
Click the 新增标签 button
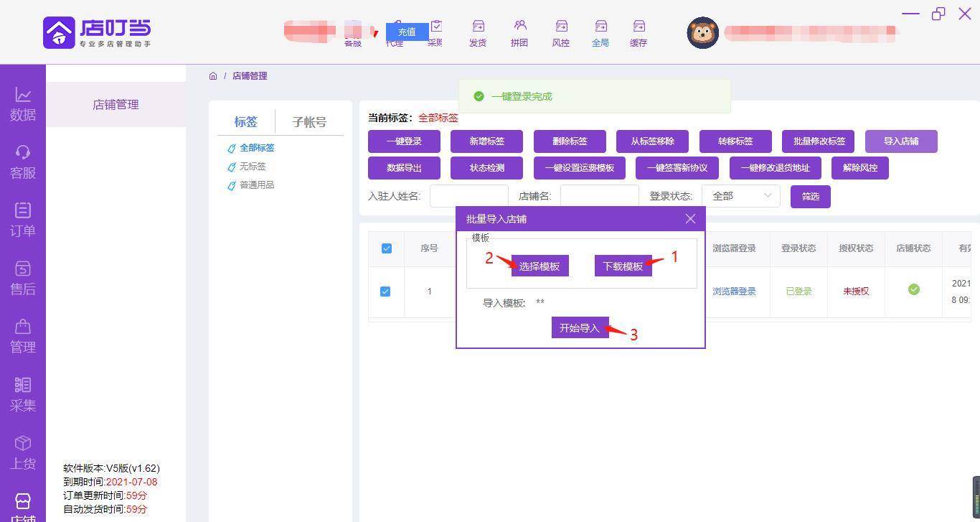pyautogui.click(x=487, y=141)
